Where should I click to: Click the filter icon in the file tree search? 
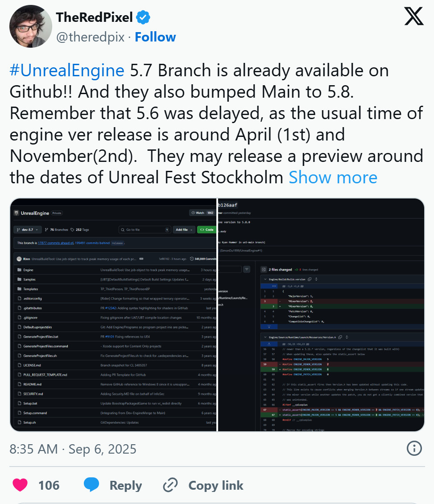(246, 269)
